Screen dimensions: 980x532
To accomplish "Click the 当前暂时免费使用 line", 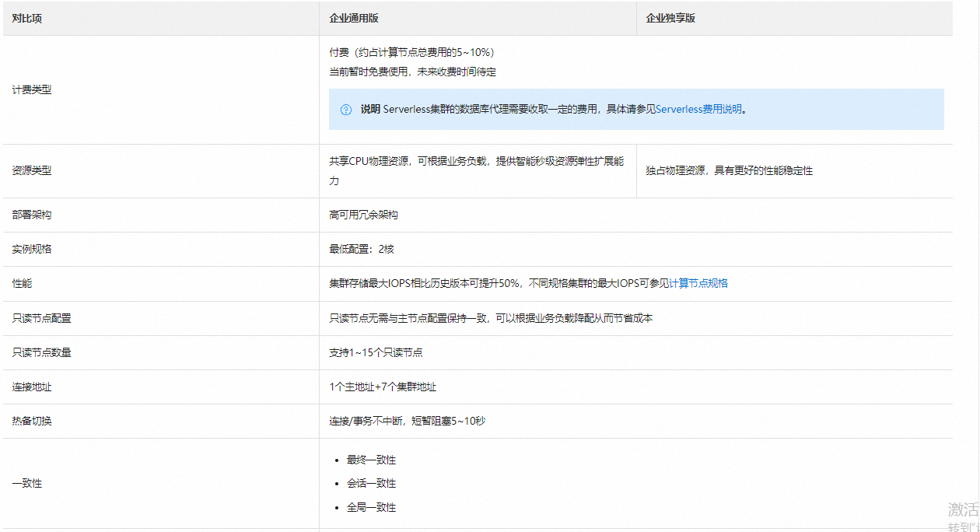I will point(412,72).
